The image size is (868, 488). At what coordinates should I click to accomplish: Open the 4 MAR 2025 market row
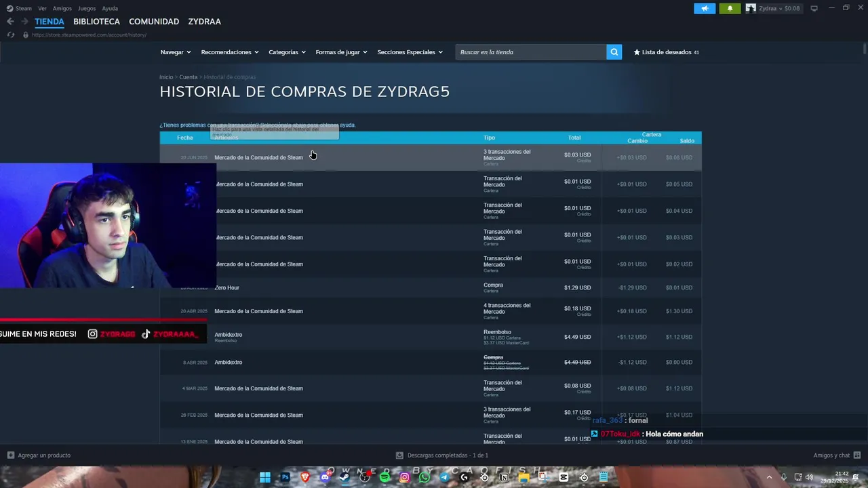431,388
